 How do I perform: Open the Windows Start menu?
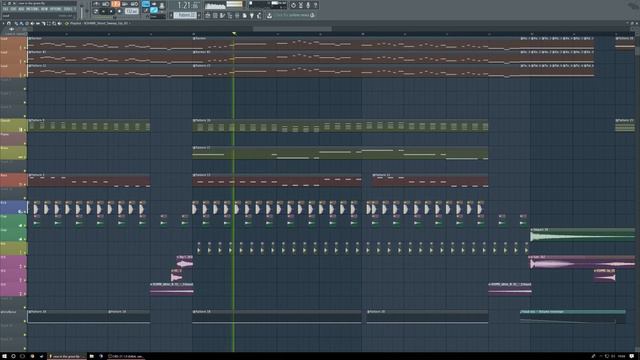pos(4,356)
